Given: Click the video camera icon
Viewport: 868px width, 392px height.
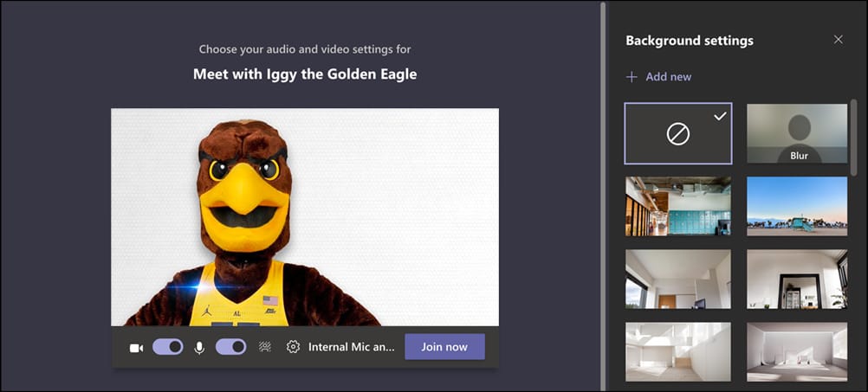Looking at the screenshot, I should [136, 347].
